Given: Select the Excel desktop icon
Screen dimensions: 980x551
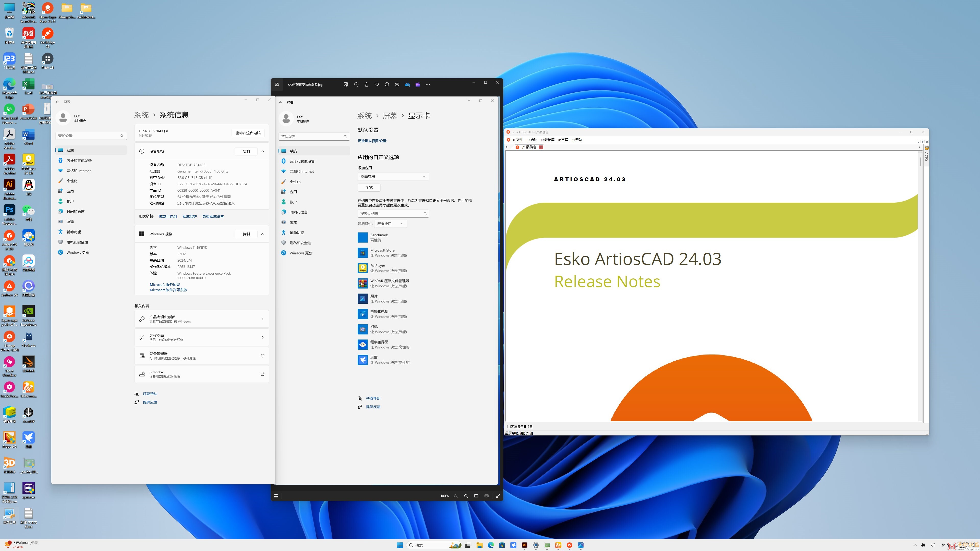Looking at the screenshot, I should tap(29, 86).
